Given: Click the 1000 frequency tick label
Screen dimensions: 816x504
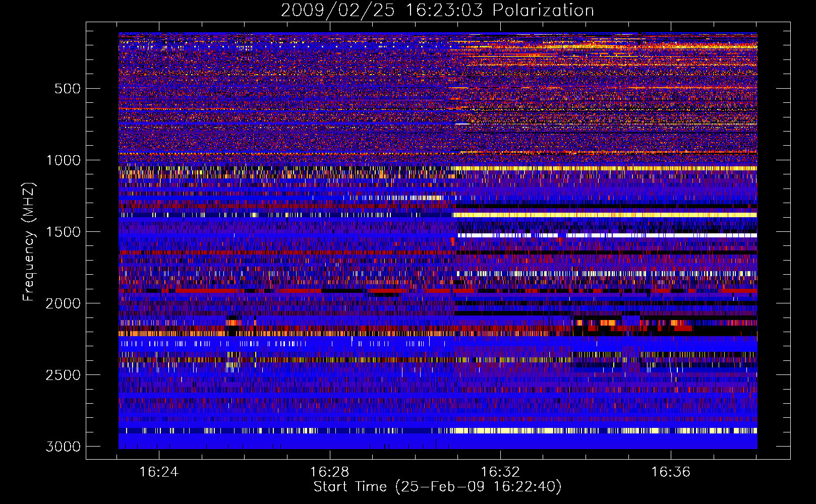Looking at the screenshot, I should coord(63,160).
